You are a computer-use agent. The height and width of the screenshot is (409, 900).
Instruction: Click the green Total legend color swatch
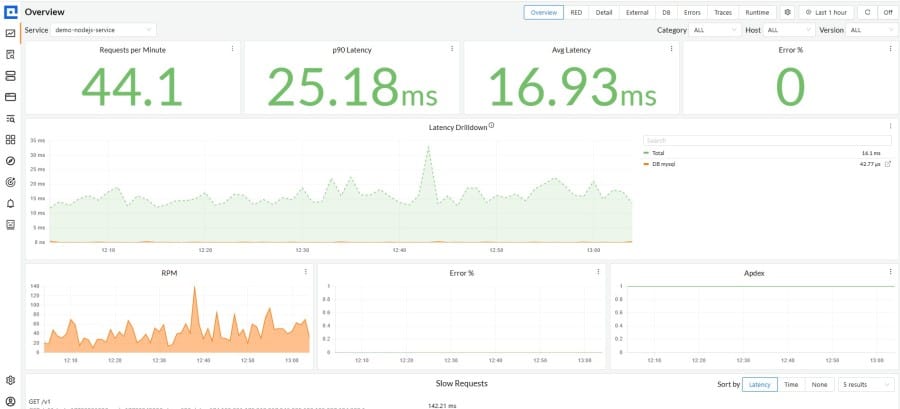point(646,153)
